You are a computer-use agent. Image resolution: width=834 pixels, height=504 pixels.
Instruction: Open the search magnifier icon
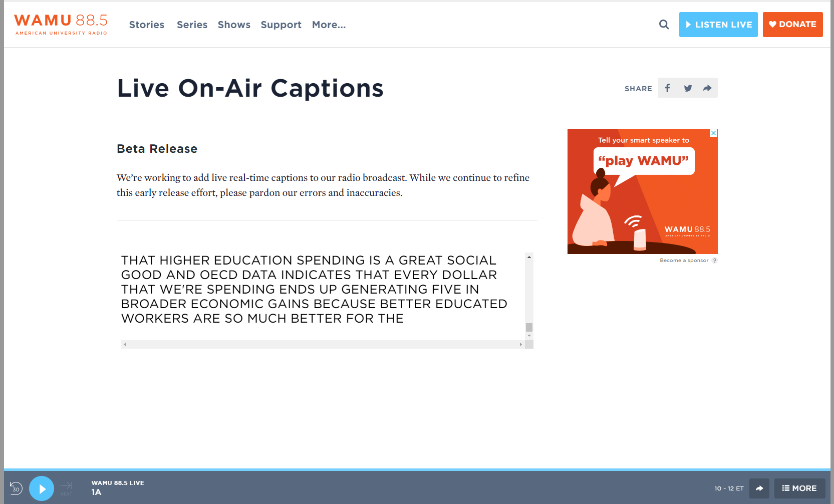click(664, 25)
